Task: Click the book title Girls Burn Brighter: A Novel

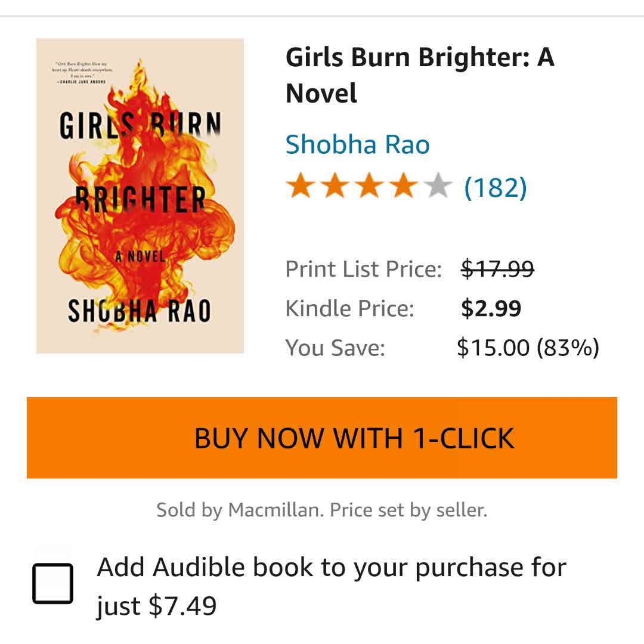Action: (420, 75)
